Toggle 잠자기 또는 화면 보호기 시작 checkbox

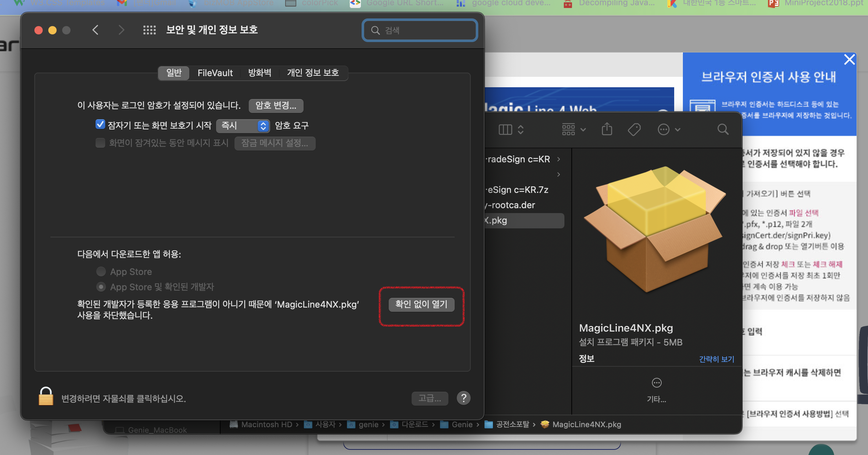pyautogui.click(x=100, y=124)
